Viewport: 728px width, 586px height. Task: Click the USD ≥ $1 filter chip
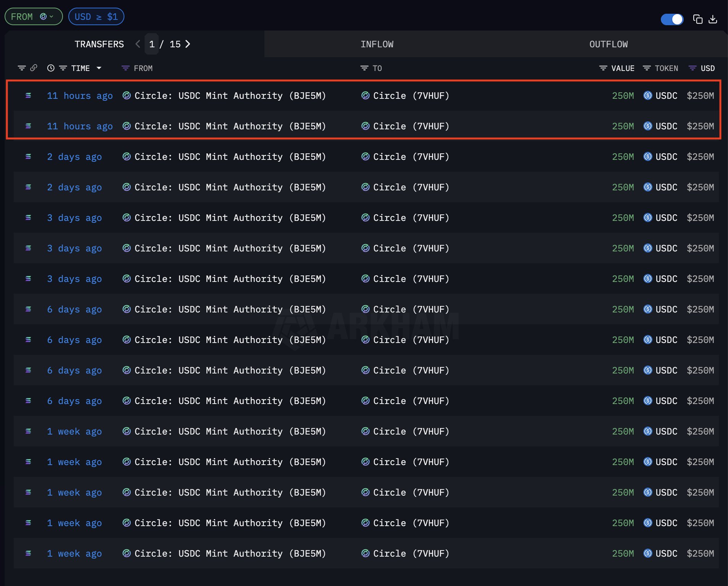pos(96,17)
